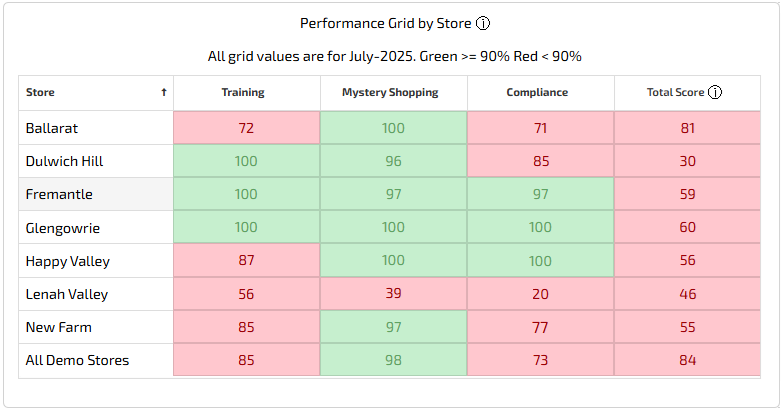Select the Fremantle store name

click(x=58, y=194)
